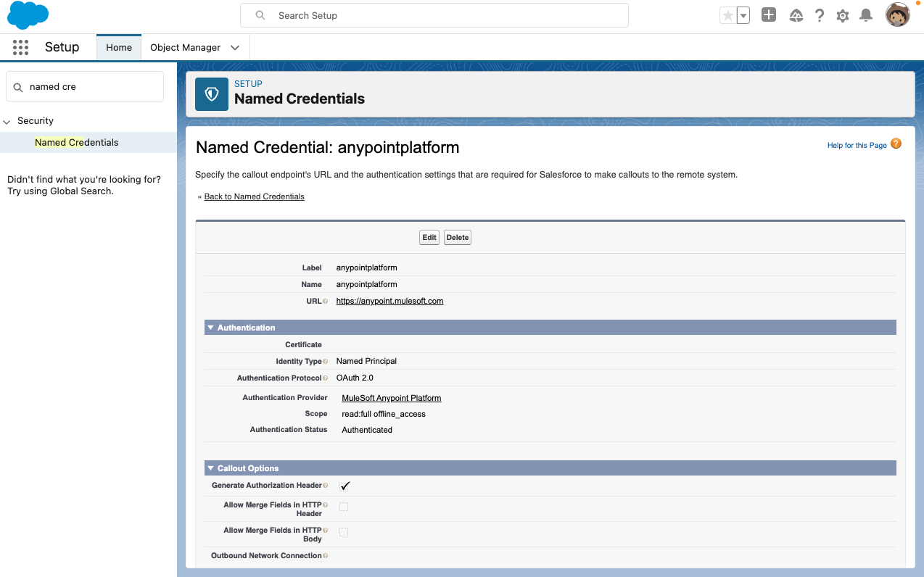
Task: Select Named Credentials in the sidebar
Action: [x=77, y=142]
